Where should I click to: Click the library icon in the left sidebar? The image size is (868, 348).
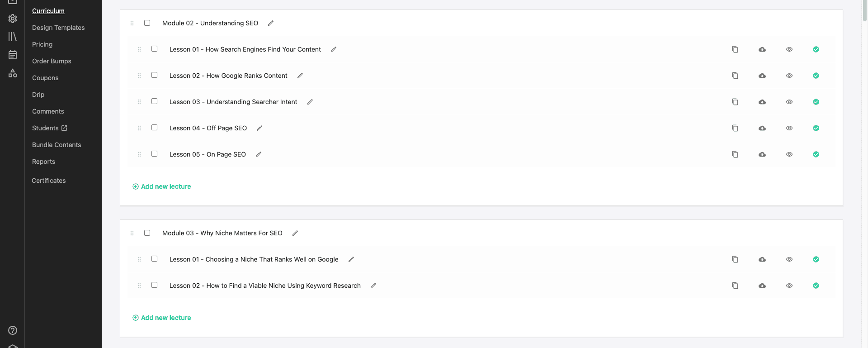[x=12, y=36]
